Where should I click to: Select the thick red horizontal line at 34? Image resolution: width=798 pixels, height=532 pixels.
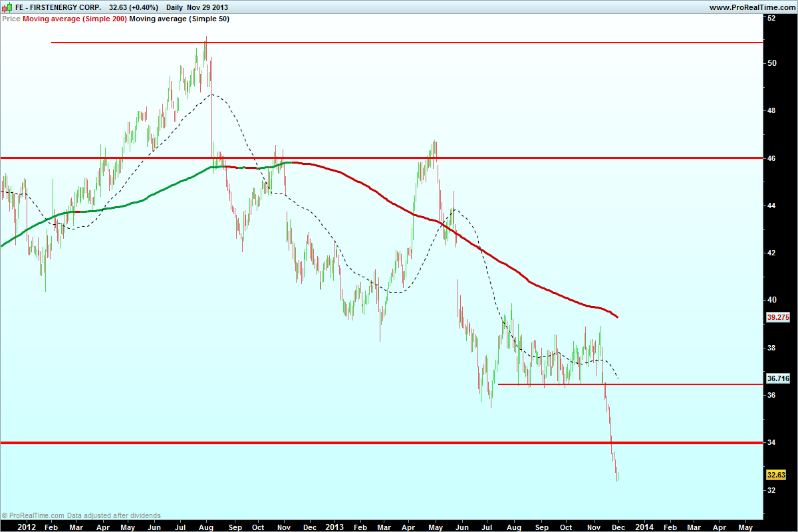(381, 442)
